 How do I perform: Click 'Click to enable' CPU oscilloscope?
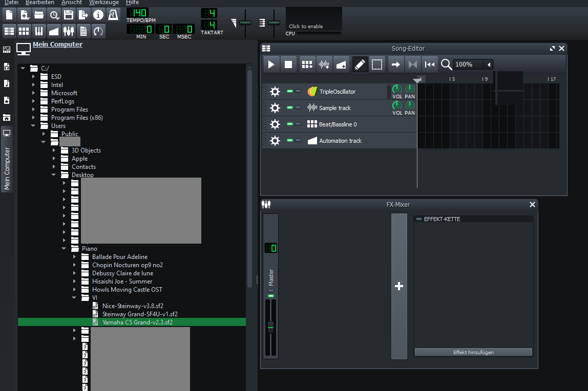313,19
